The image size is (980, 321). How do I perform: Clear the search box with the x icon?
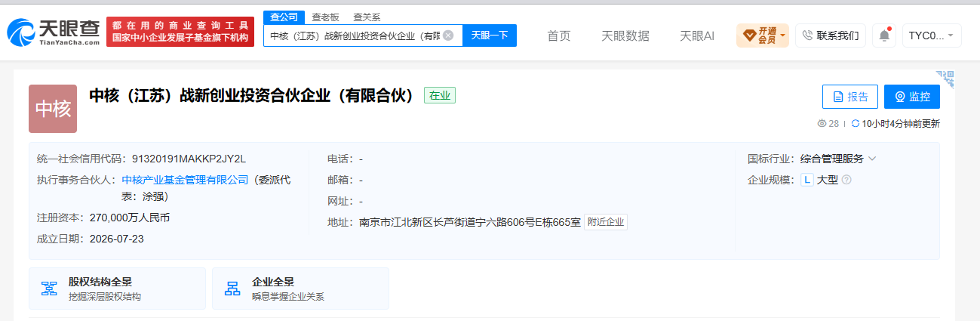448,35
